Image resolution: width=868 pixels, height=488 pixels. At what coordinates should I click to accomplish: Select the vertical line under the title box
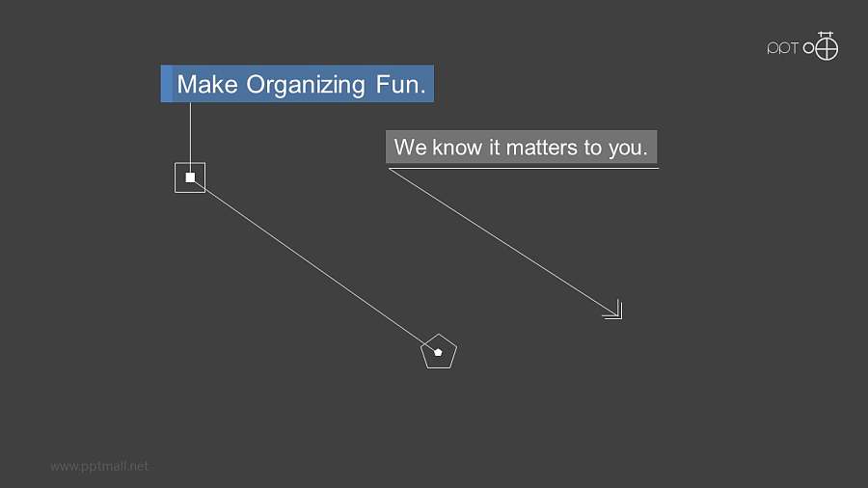[x=190, y=133]
